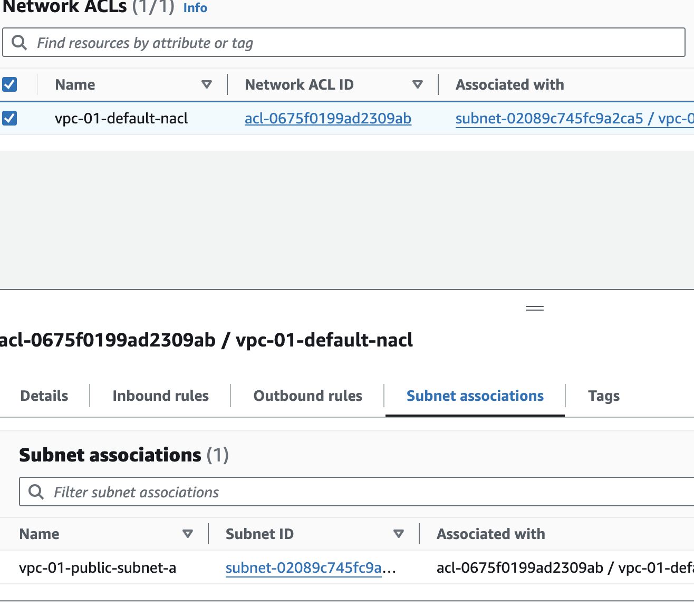The height and width of the screenshot is (616, 694).
Task: Focus the Filter subnet associations field
Action: 369,492
